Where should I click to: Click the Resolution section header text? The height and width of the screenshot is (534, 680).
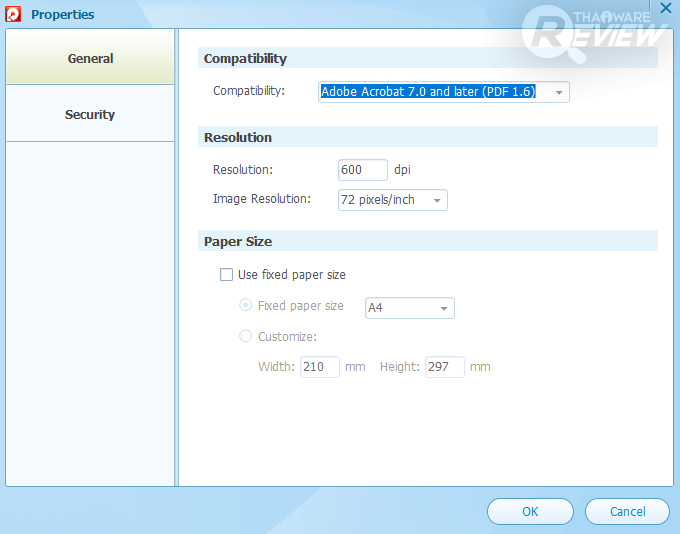(x=238, y=138)
